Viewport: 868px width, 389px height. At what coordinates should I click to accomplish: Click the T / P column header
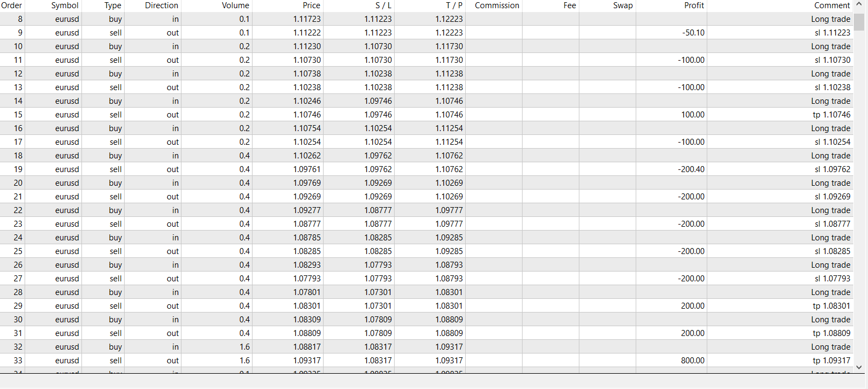point(454,5)
